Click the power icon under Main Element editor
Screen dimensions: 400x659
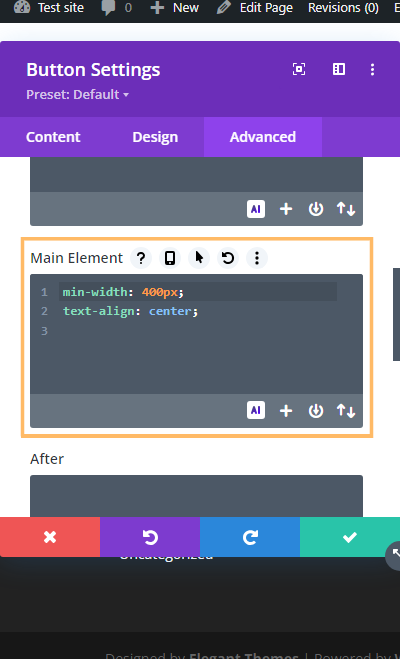[316, 411]
